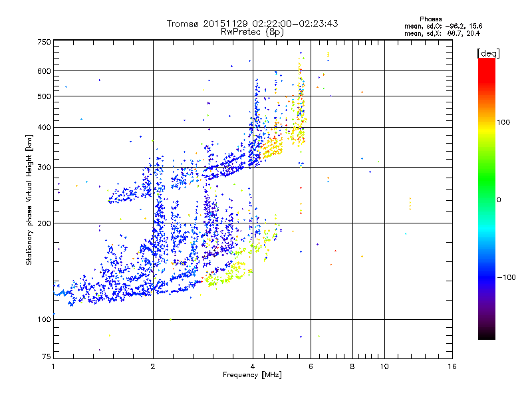Click the y-axis tick label '750'

tap(45, 42)
